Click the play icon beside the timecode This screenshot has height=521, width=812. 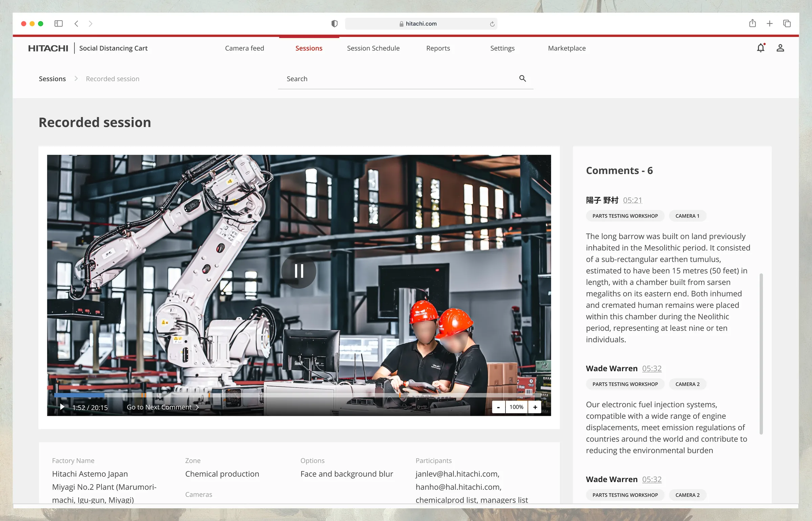[62, 407]
